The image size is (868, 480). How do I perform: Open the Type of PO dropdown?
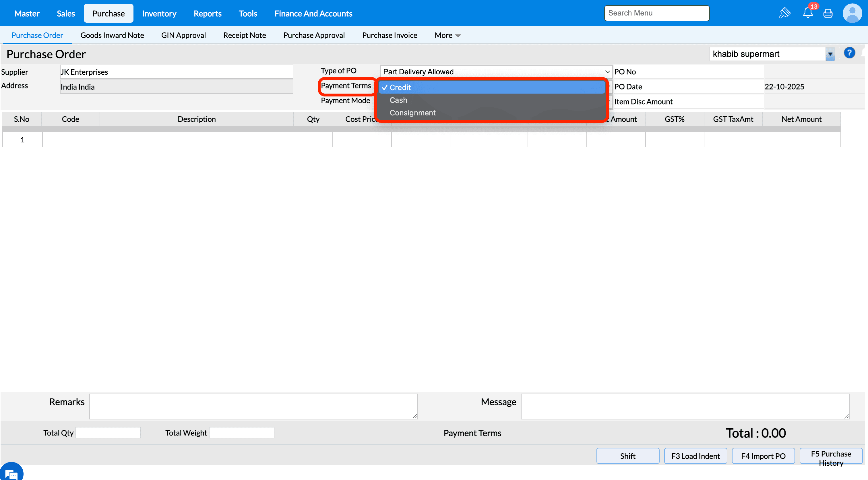(x=495, y=72)
